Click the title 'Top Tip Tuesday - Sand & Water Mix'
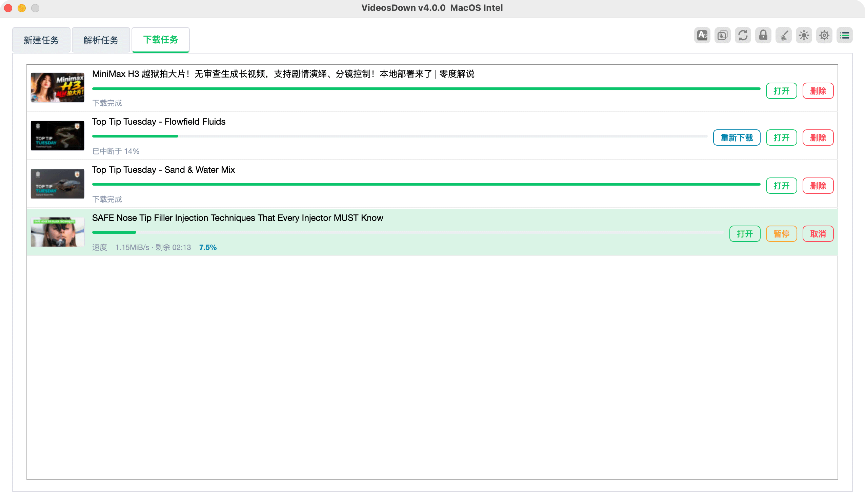The height and width of the screenshot is (504, 865). click(163, 170)
